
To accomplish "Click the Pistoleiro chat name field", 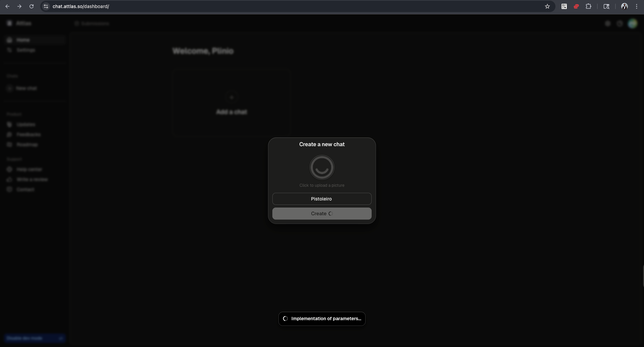I will click(x=322, y=199).
